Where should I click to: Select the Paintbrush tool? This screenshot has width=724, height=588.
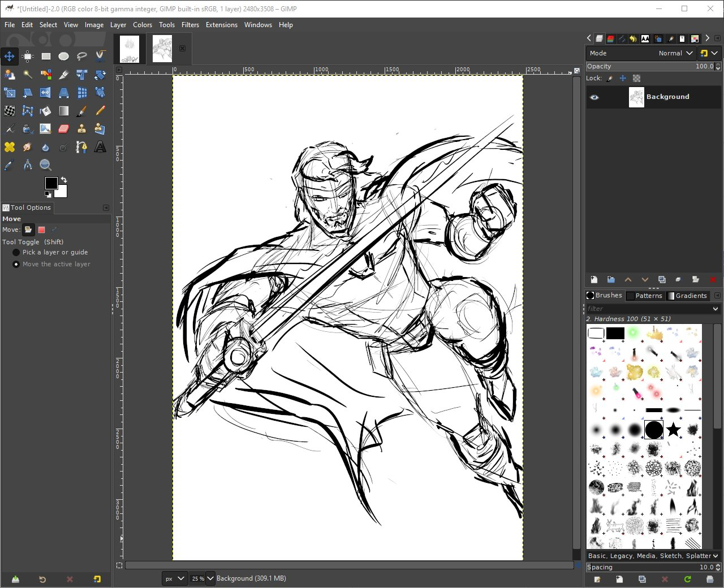pyautogui.click(x=82, y=110)
